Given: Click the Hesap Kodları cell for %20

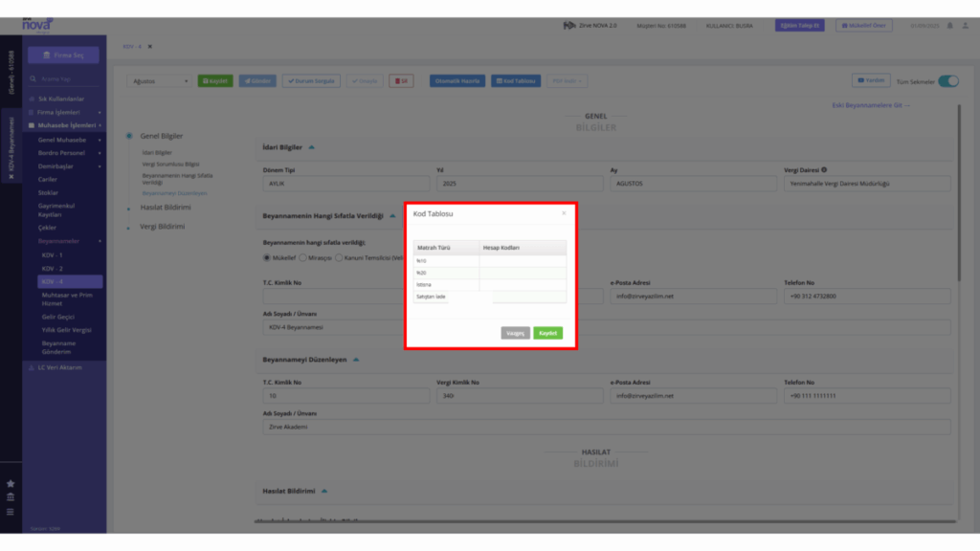Looking at the screenshot, I should click(523, 273).
